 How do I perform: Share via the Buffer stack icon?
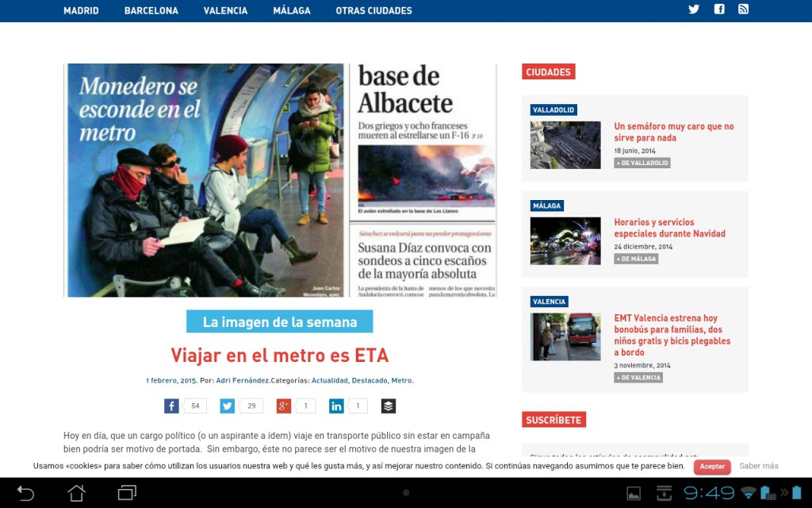388,406
